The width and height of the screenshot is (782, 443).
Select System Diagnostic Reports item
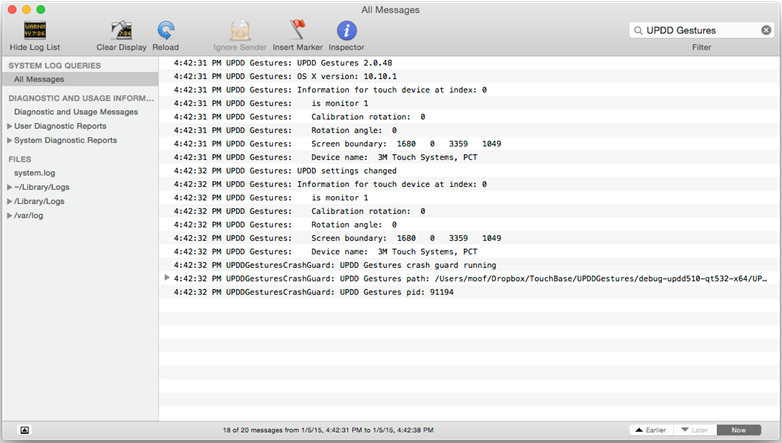point(65,141)
